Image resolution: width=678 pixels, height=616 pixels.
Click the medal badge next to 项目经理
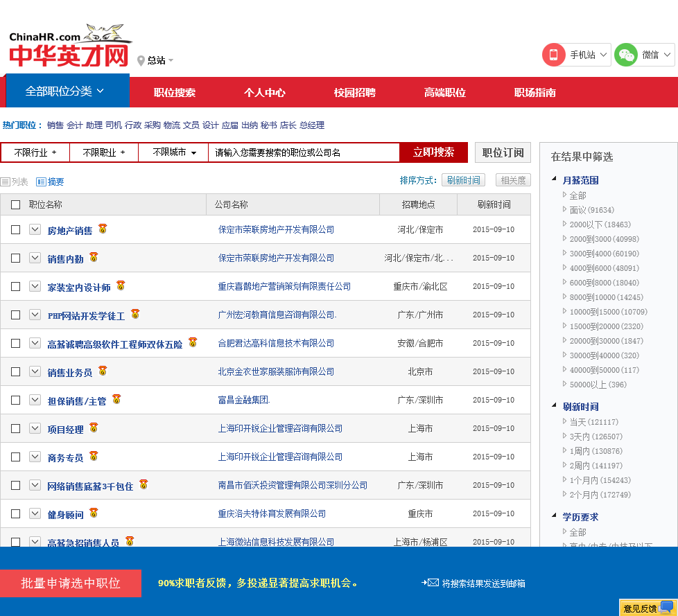(94, 428)
